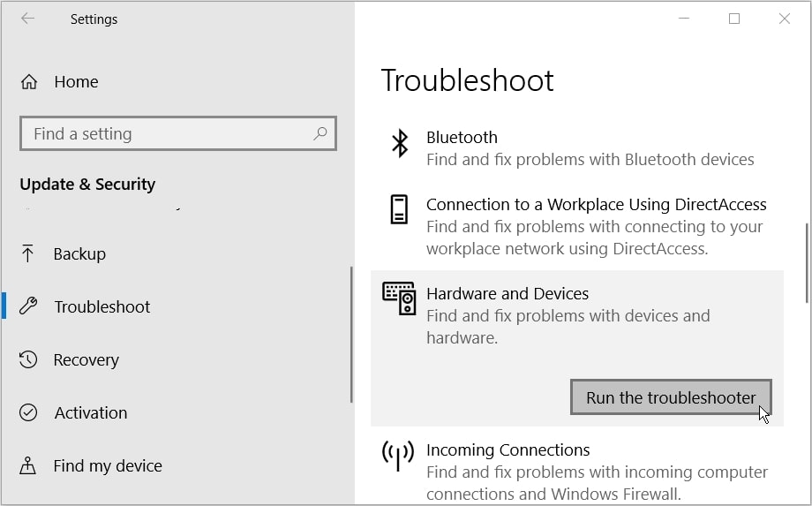Viewport: 812px width, 506px height.
Task: Click the Hardware and Devices icon
Action: [399, 298]
